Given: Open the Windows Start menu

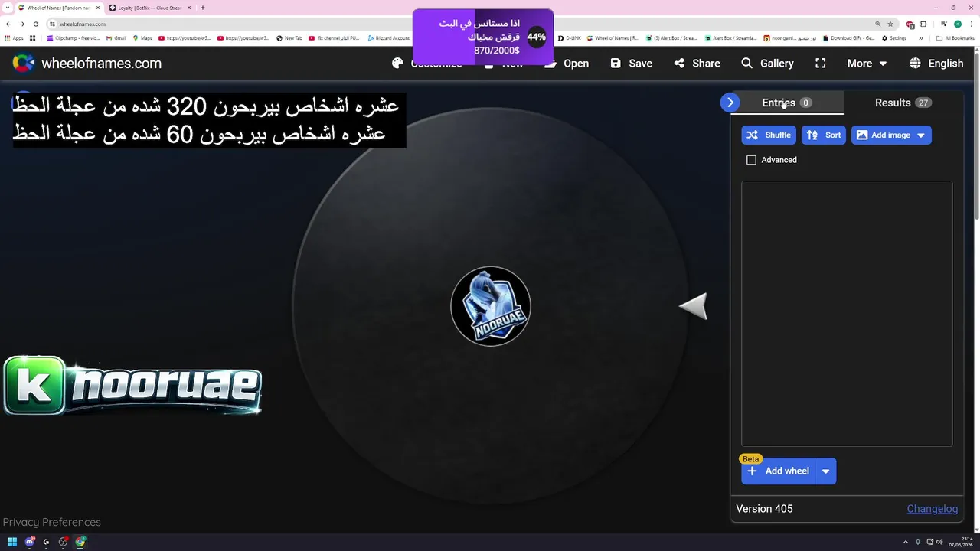Looking at the screenshot, I should click(12, 542).
